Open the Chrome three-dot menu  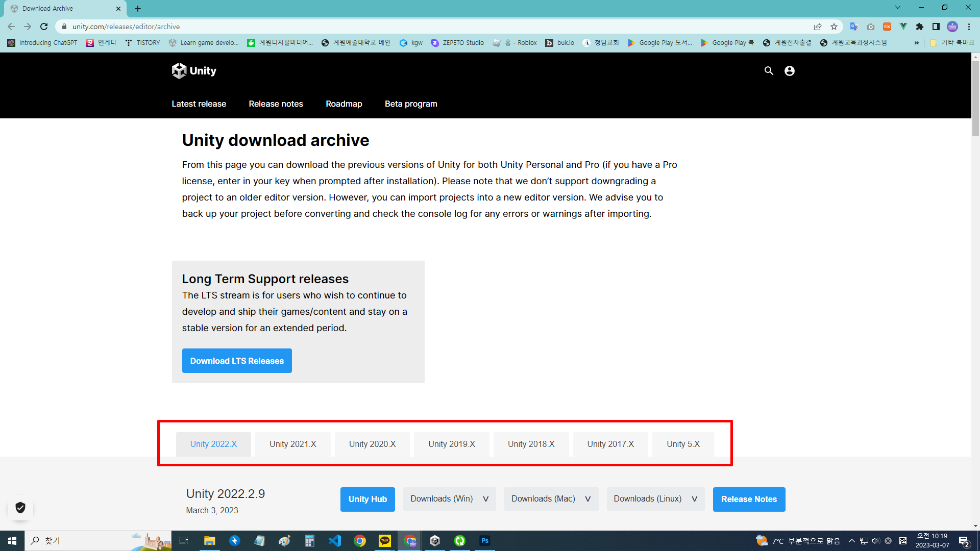(x=969, y=27)
